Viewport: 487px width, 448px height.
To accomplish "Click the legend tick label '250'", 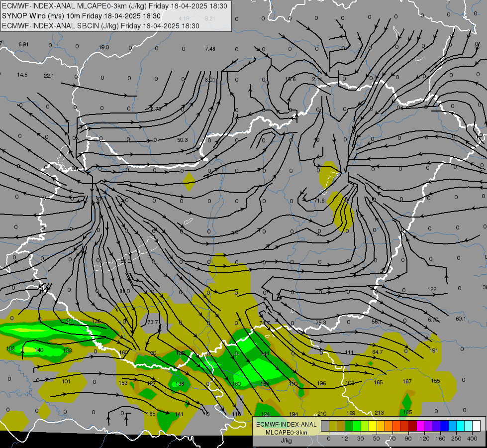I will click(x=456, y=439).
